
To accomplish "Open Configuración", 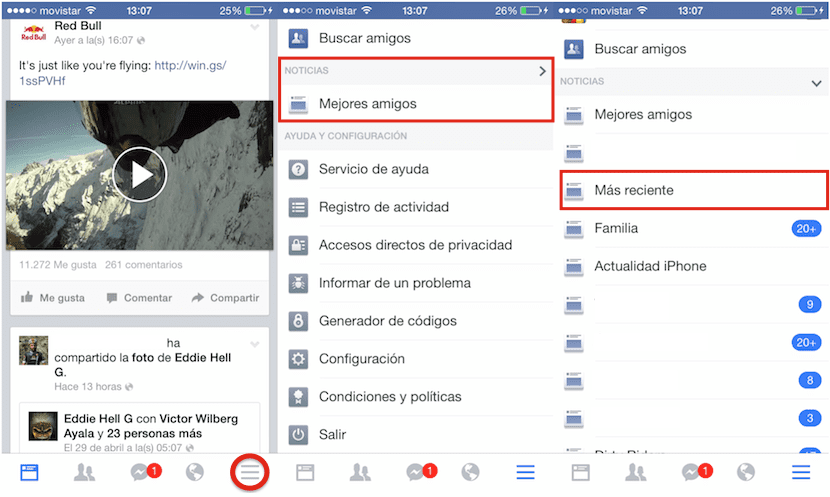I will [x=416, y=359].
